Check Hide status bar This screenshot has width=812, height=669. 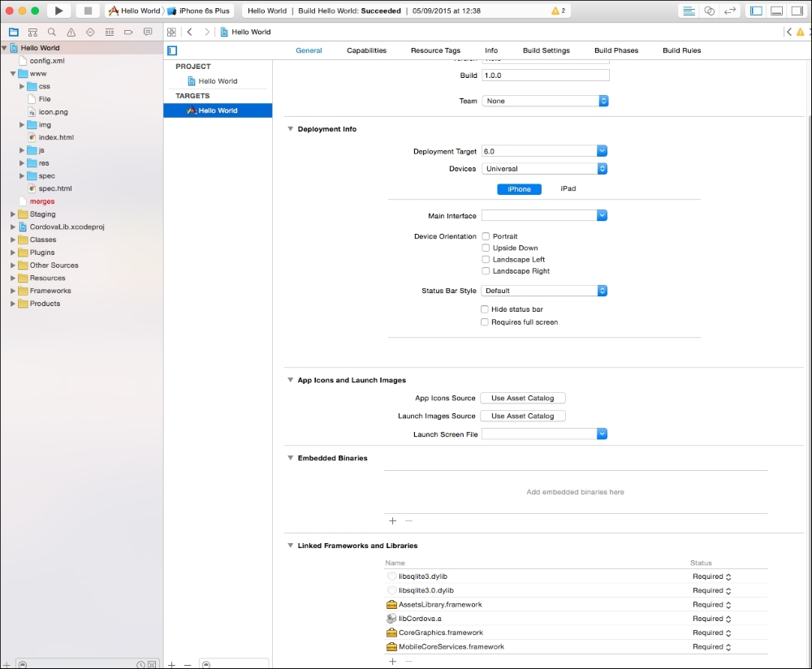click(x=485, y=309)
